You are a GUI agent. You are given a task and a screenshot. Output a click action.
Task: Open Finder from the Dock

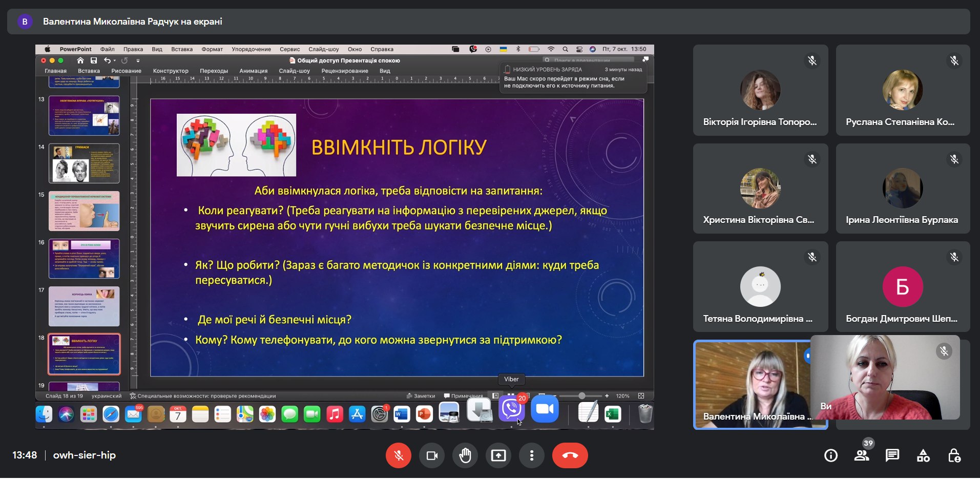pyautogui.click(x=44, y=414)
